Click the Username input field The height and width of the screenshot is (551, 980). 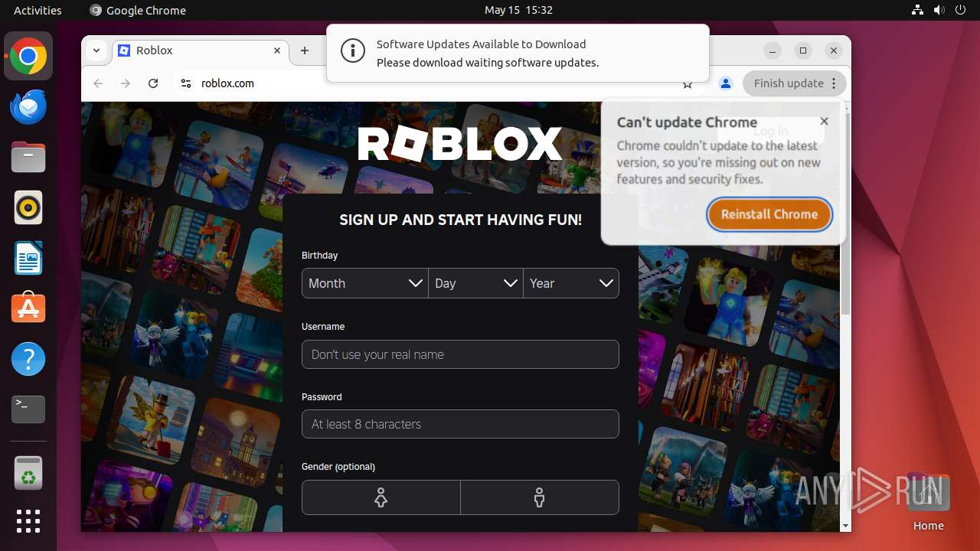pyautogui.click(x=460, y=354)
